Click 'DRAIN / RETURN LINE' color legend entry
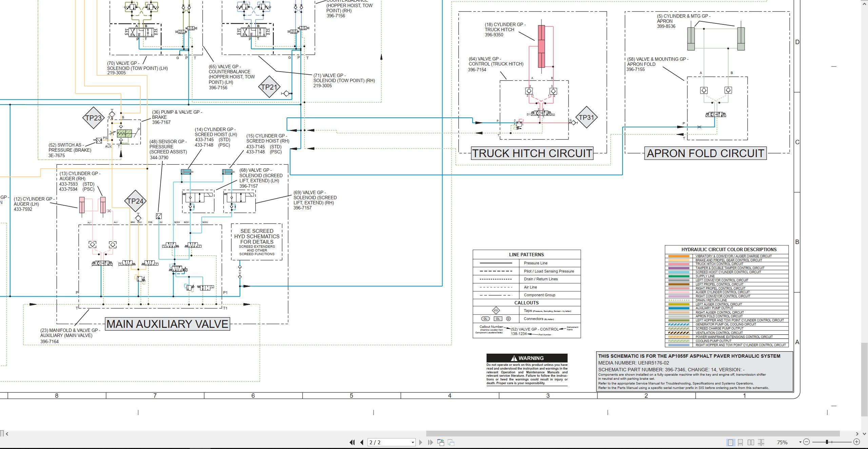Screen dimensions: 868x449 tap(727, 300)
